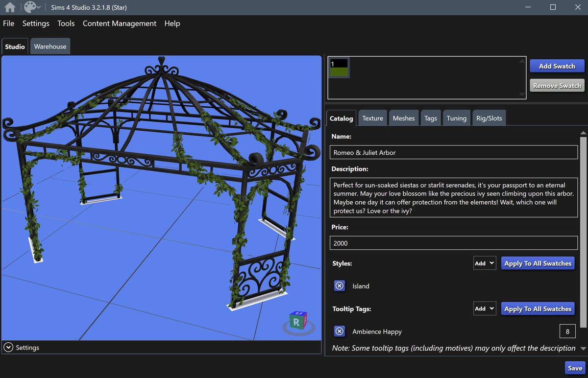Open the Tools menu

tap(66, 24)
